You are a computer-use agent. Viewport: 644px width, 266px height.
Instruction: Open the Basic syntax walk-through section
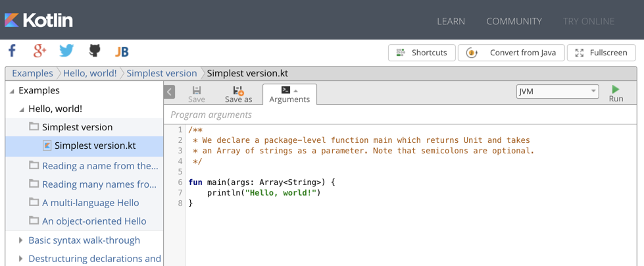tap(84, 240)
